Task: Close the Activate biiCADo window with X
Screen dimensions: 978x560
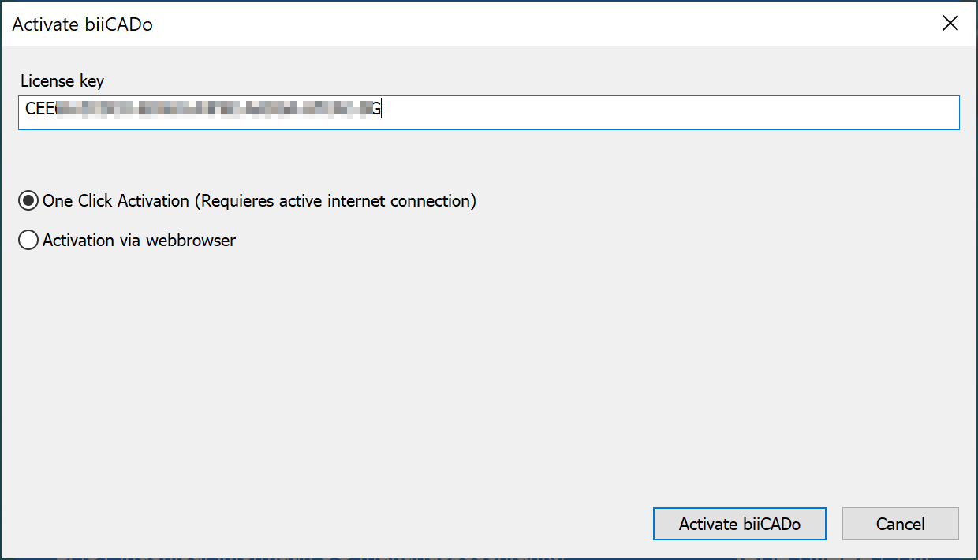Action: tap(950, 24)
